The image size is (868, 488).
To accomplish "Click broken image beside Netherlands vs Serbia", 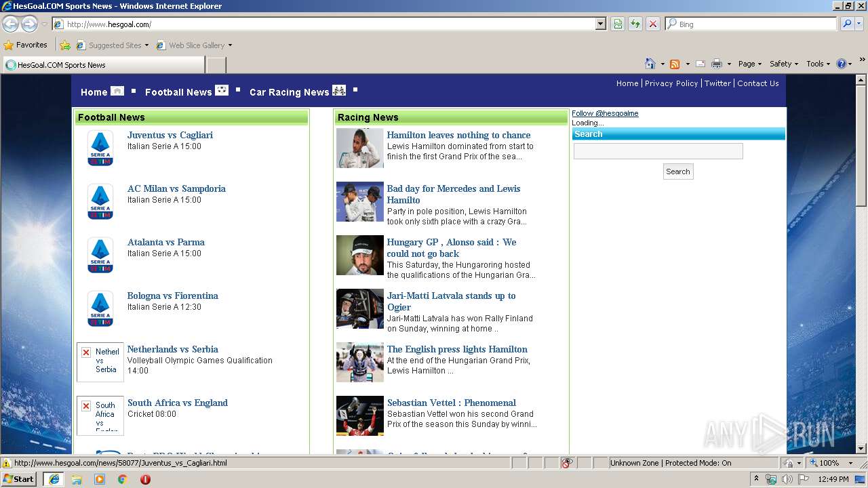I will (100, 362).
